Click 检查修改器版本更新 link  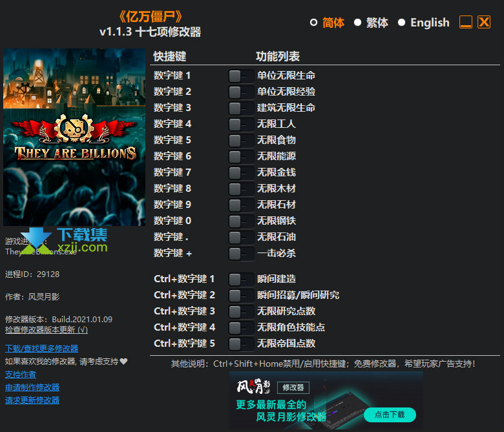(47, 329)
